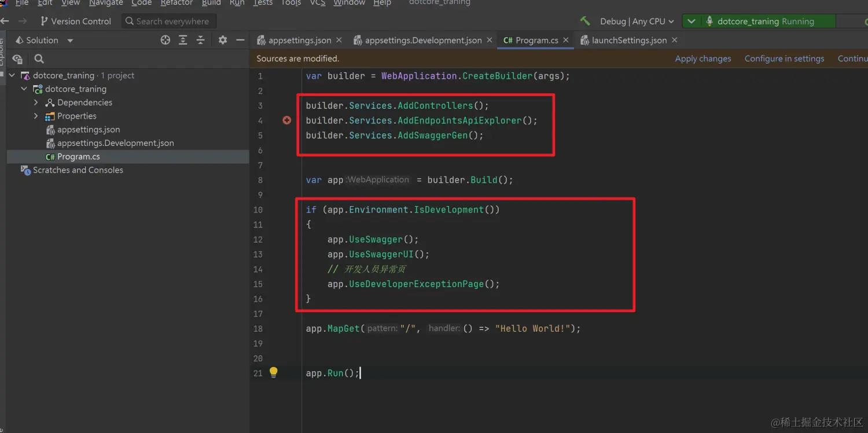Open Solution panel gear options
The image size is (868, 433).
pos(223,40)
